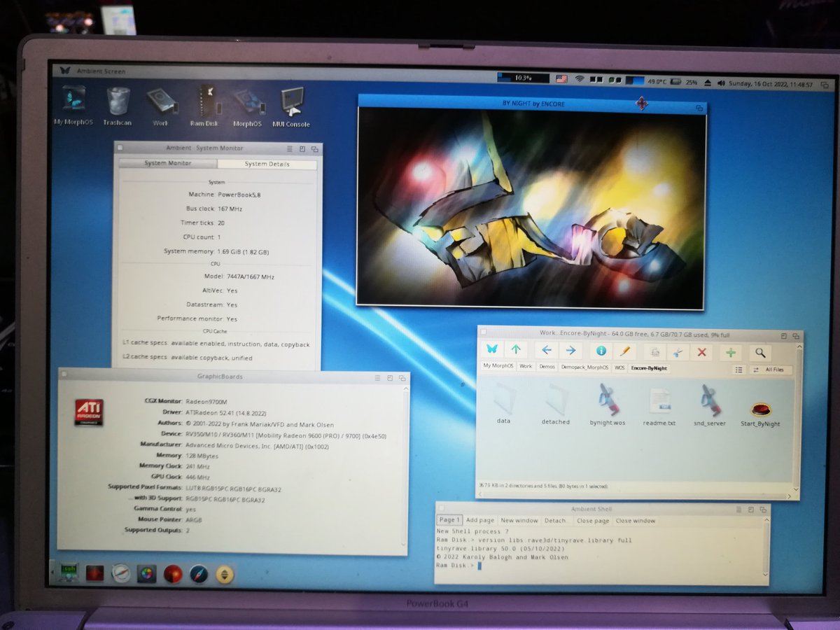
Task: Click the blue butterfly home toolbar icon
Action: [x=493, y=349]
